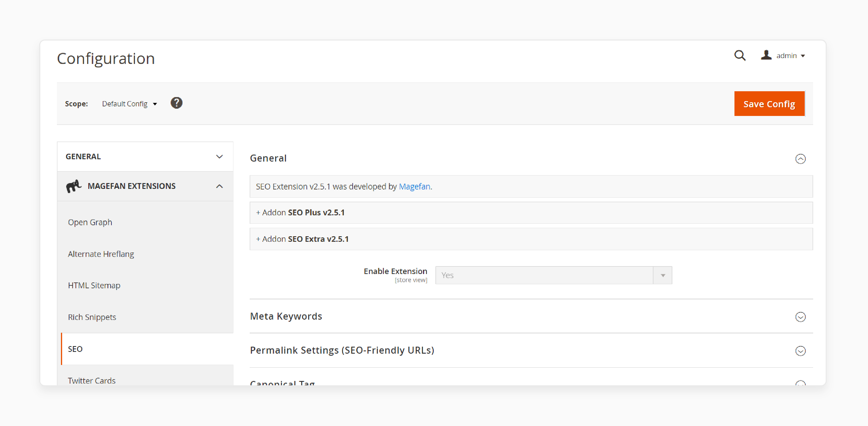The image size is (868, 426).
Task: Open the scope help question mark icon
Action: pos(176,103)
